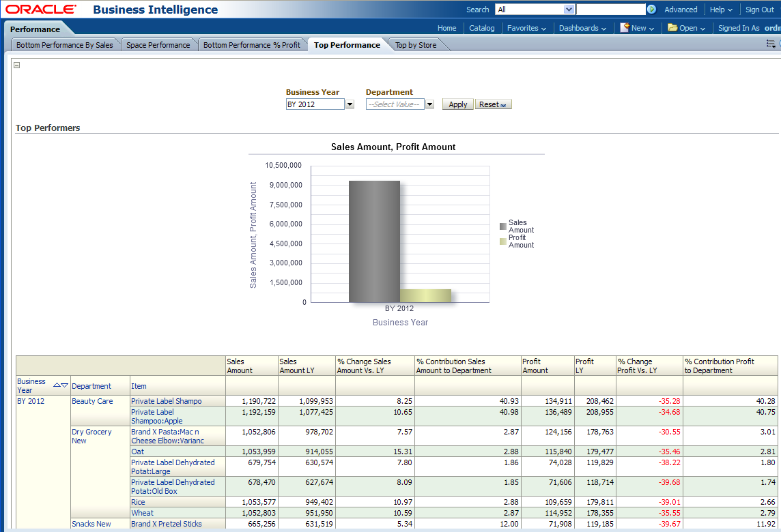Click the Open folder icon
Image resolution: width=781 pixels, height=532 pixels.
(x=672, y=28)
